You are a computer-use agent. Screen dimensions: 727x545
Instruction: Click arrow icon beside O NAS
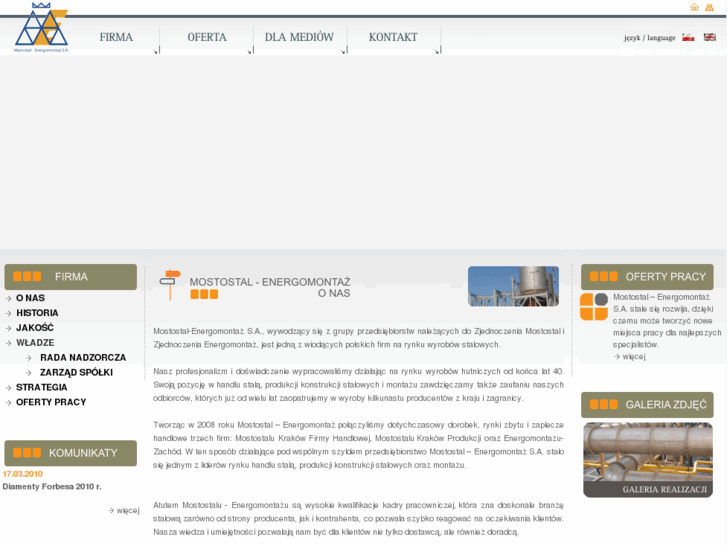point(8,299)
